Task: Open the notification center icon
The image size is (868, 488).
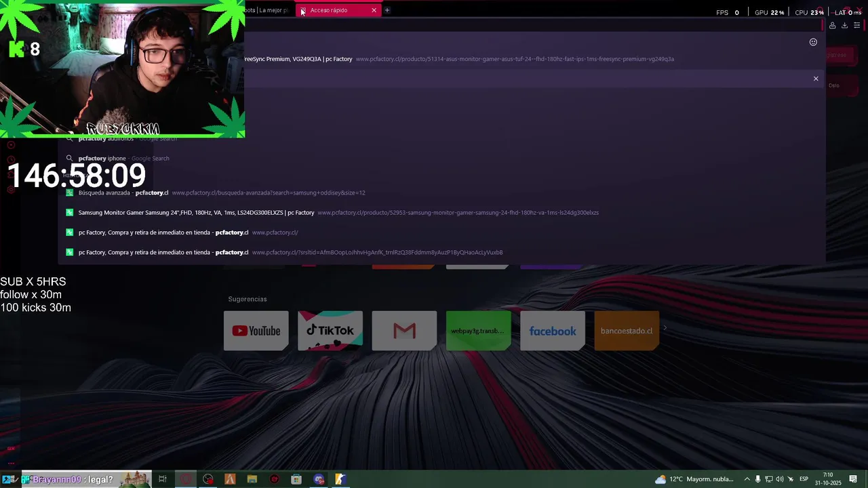Action: (x=853, y=479)
